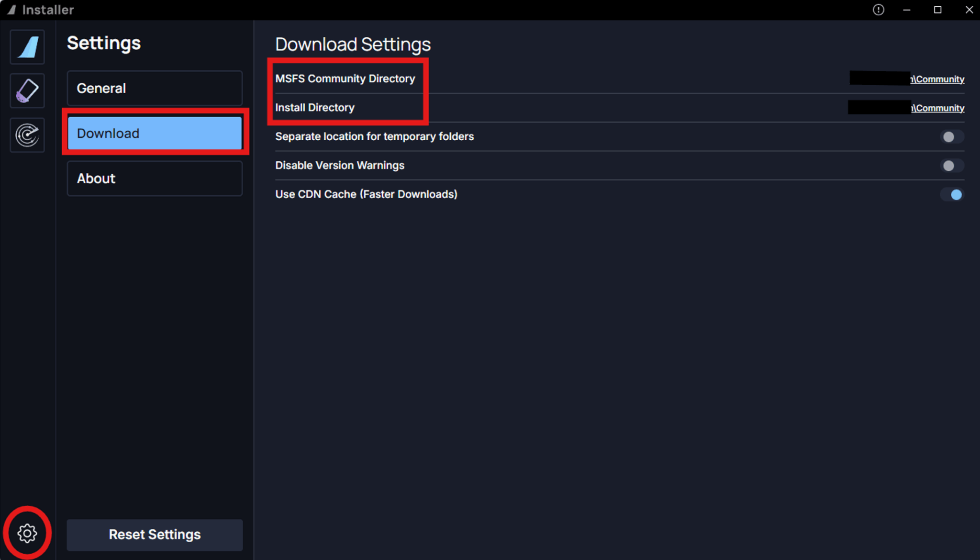
Task: Select the Download settings tab
Action: (154, 133)
